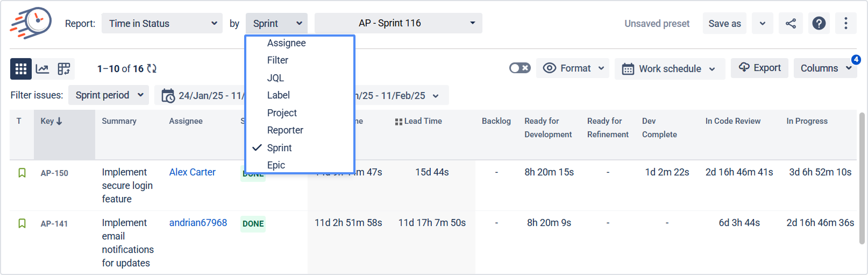Click the story bookmark icon for AP-150
Image resolution: width=868 pixels, height=275 pixels.
[22, 173]
